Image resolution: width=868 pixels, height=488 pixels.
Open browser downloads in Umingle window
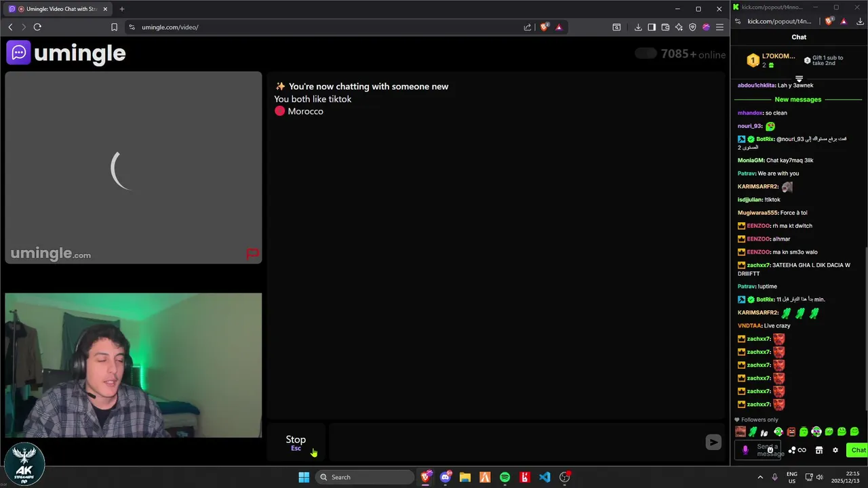(638, 27)
